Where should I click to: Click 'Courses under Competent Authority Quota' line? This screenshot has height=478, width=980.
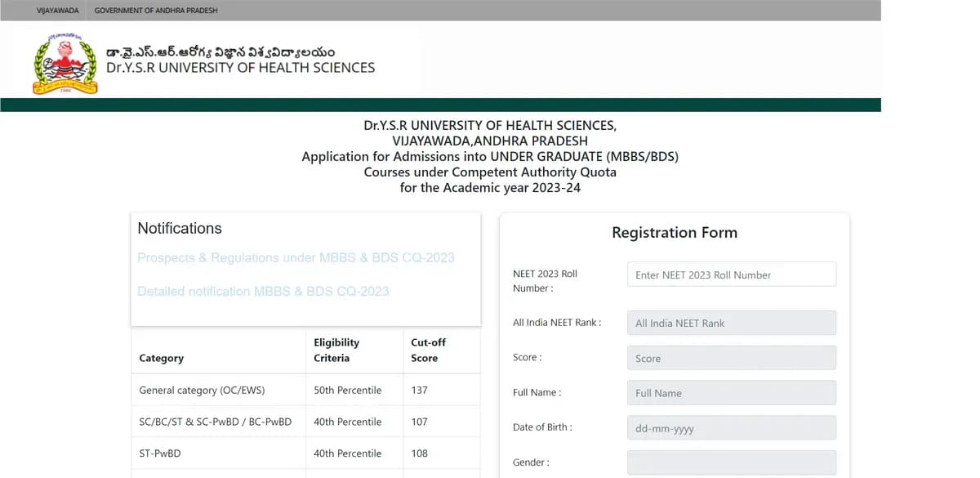click(x=490, y=172)
